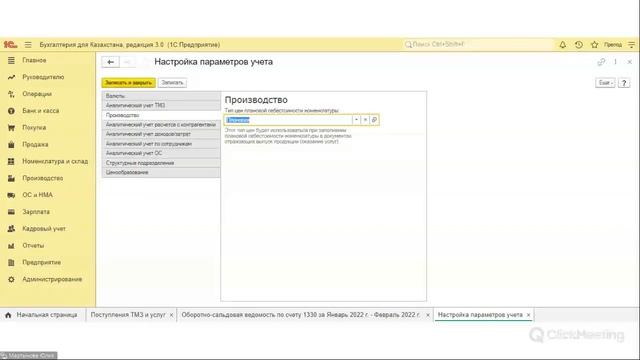Click the Администрирование gear icon

pyautogui.click(x=11, y=280)
